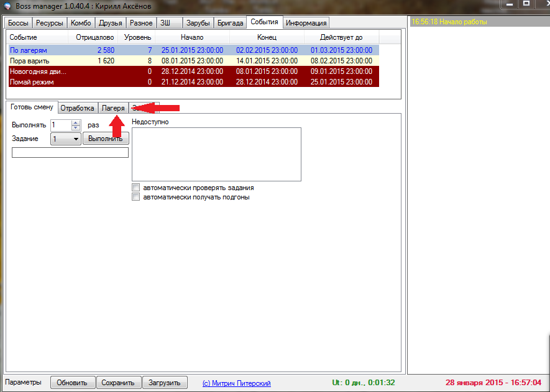This screenshot has height=392, width=550.
Task: Click the Обновить button
Action: [x=73, y=383]
